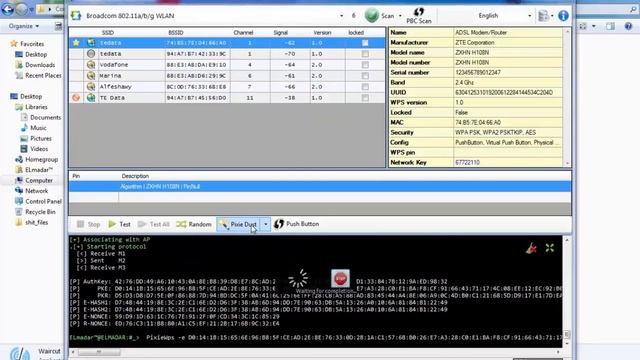This screenshot has height=360, width=640.
Task: Click the wireless adapter refresh icon
Action: pyautogui.click(x=76, y=16)
